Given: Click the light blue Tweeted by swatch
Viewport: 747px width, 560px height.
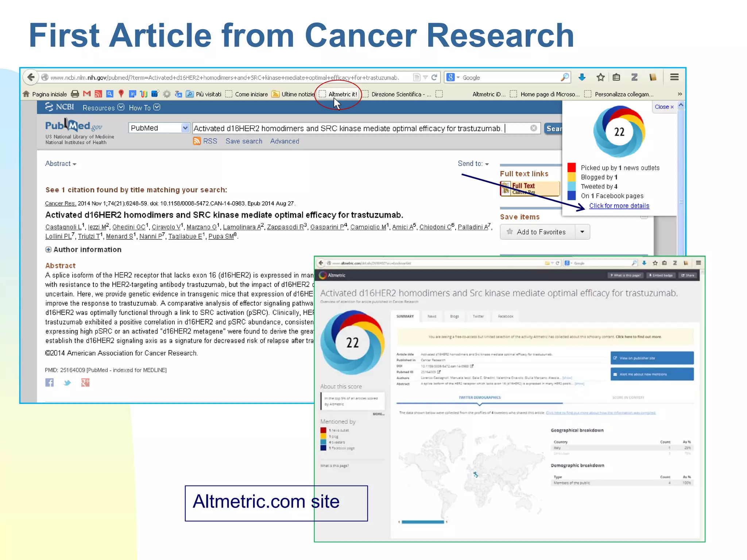Looking at the screenshot, I should [x=572, y=186].
